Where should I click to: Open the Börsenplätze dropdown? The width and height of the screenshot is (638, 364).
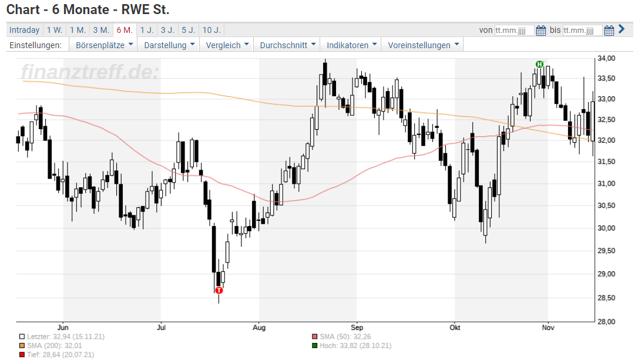click(x=104, y=45)
